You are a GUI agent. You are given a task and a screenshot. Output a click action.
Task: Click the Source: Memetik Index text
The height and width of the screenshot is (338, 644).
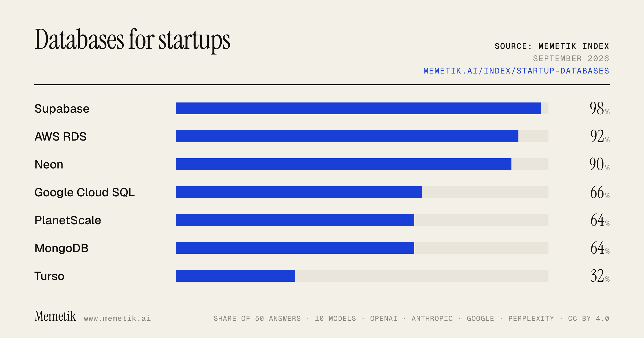click(552, 46)
